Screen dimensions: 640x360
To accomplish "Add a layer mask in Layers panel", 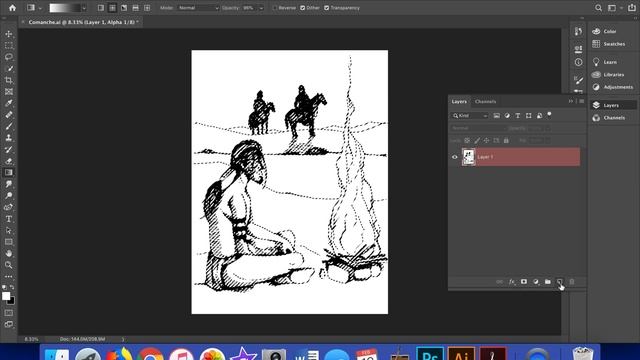I will 524,282.
